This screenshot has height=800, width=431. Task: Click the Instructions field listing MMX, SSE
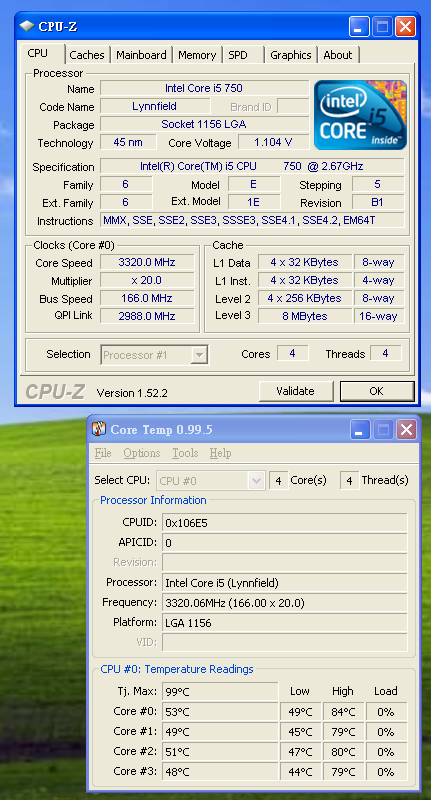pyautogui.click(x=252, y=220)
